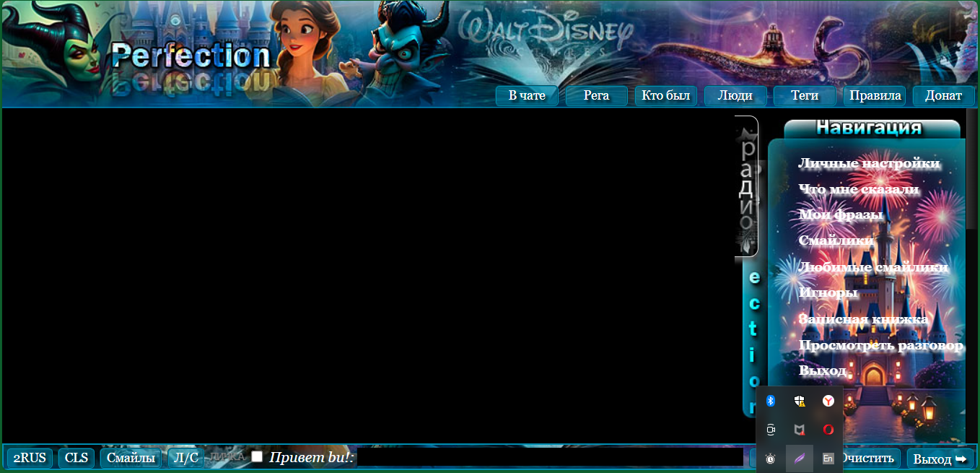Click the Perfection logo in header

(191, 56)
